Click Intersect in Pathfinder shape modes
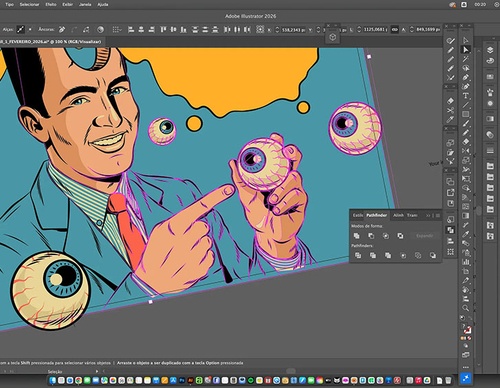 coord(386,236)
